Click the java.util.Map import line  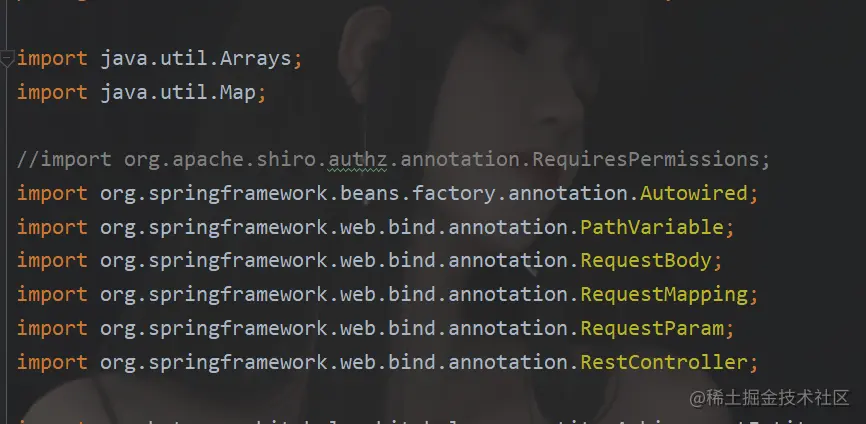click(x=141, y=92)
